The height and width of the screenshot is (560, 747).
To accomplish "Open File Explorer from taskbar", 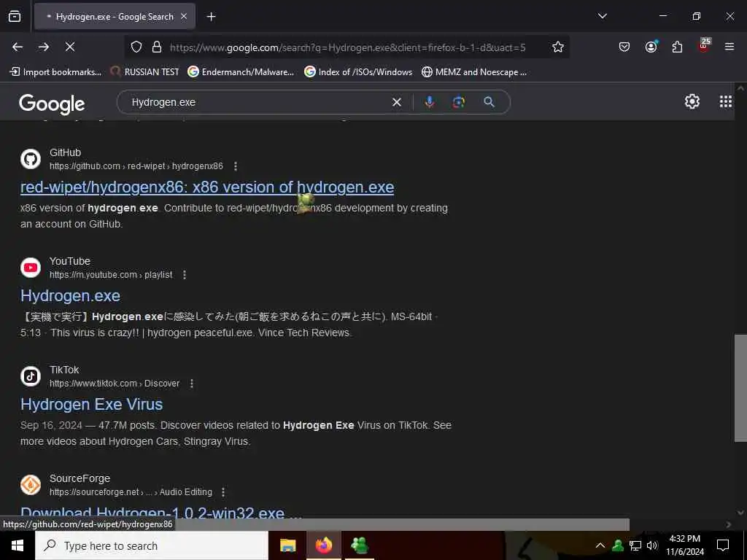I will (287, 545).
